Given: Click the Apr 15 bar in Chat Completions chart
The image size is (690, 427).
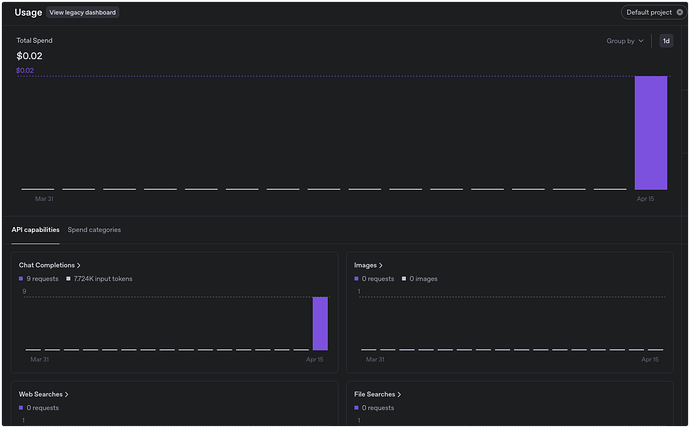Looking at the screenshot, I should [320, 324].
